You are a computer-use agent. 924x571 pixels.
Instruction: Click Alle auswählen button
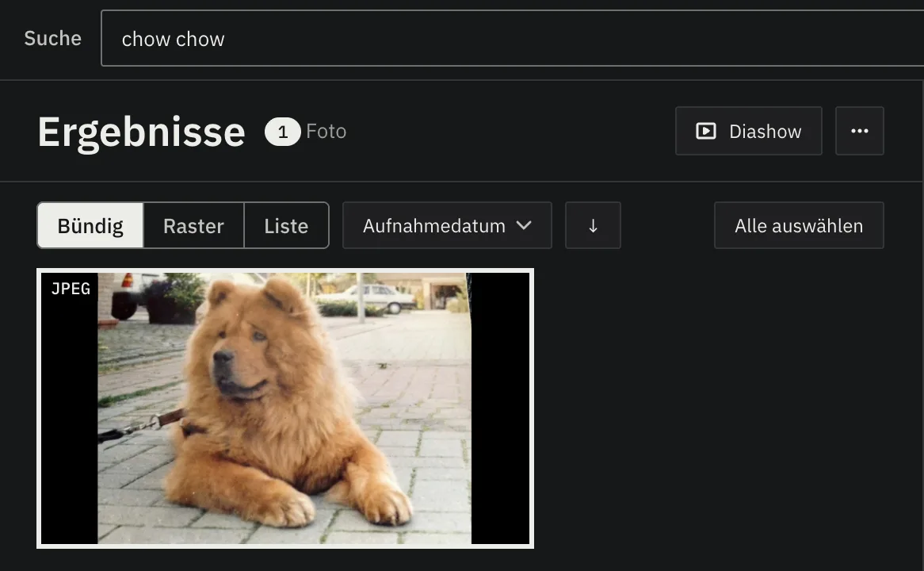pyautogui.click(x=799, y=225)
